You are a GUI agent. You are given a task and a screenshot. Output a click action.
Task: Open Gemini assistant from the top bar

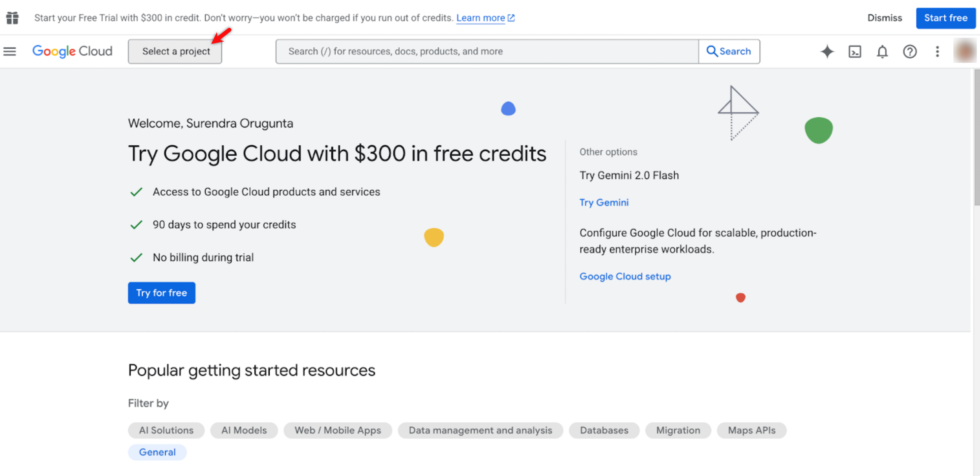[827, 51]
